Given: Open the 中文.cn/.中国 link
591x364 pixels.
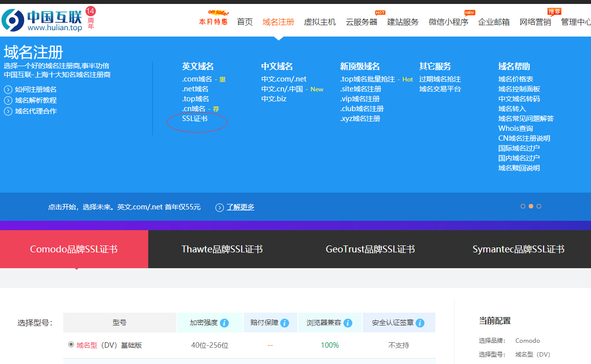Looking at the screenshot, I should [282, 89].
